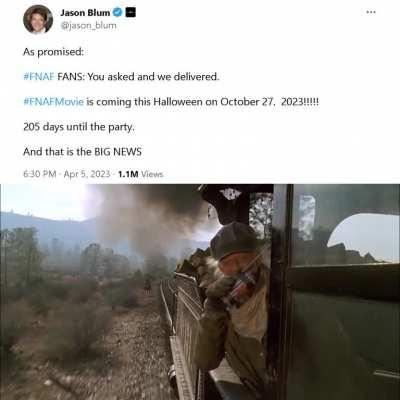This screenshot has height=400, width=400.
Task: Click the 'October 27. 2023!!!!!' release date text
Action: pyautogui.click(x=269, y=102)
